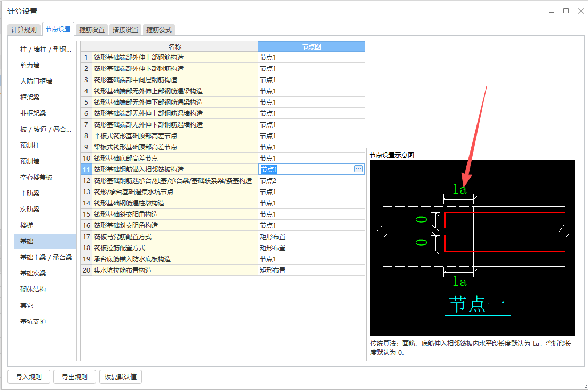Select the 楼梯 category
The height and width of the screenshot is (390, 588).
pyautogui.click(x=45, y=225)
